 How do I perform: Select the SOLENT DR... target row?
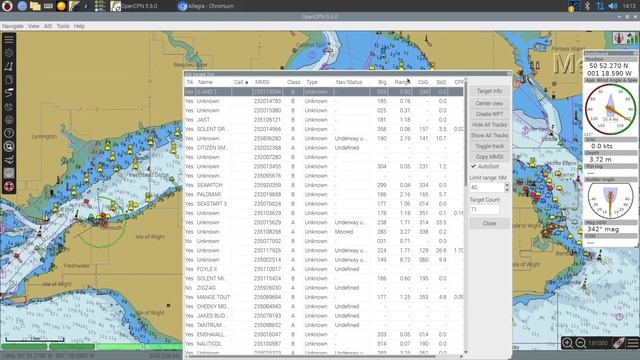(324, 129)
